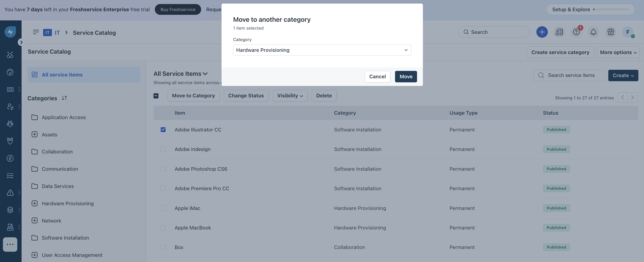
Task: Open the marketplace store icon
Action: [x=611, y=32]
